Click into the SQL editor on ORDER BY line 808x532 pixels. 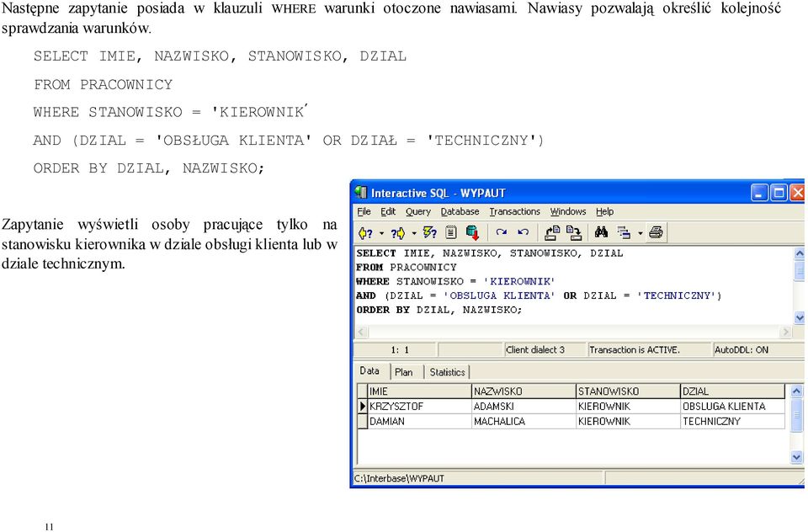439,310
